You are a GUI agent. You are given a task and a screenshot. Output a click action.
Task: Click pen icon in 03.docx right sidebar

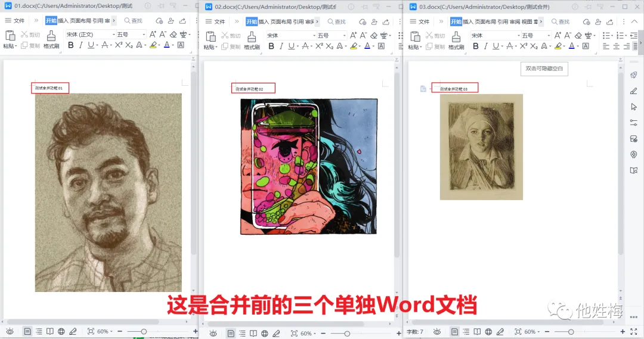point(634,91)
